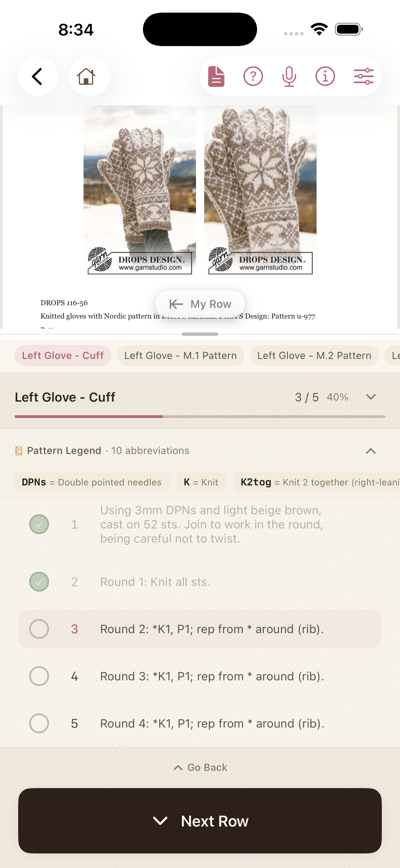Mark row 3 as completed
The image size is (400, 868).
[x=39, y=629]
